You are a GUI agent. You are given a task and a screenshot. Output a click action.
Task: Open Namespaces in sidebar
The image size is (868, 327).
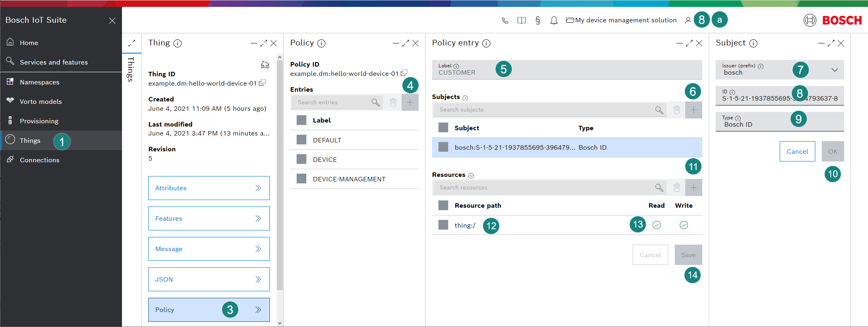coord(61,82)
